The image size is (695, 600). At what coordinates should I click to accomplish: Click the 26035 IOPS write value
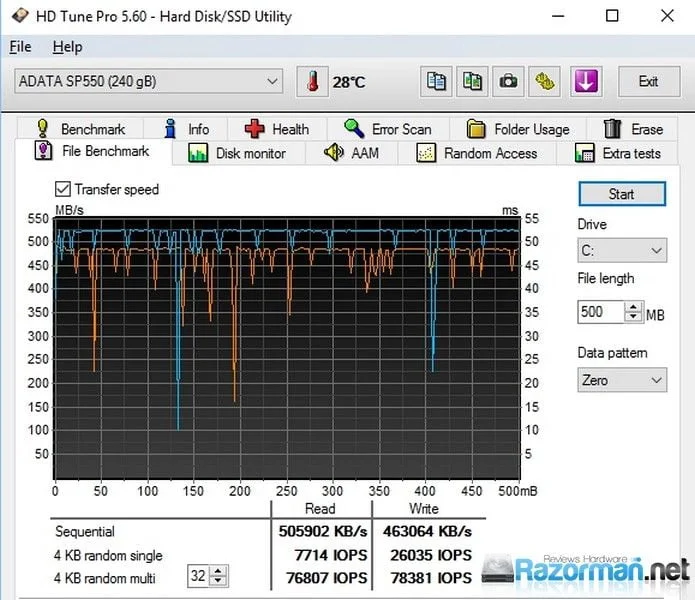tap(431, 555)
